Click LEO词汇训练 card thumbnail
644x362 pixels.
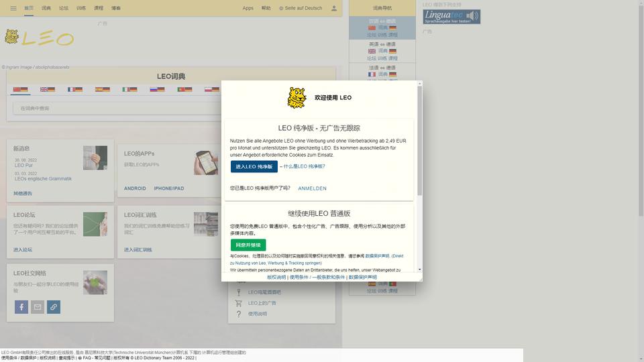point(206,224)
